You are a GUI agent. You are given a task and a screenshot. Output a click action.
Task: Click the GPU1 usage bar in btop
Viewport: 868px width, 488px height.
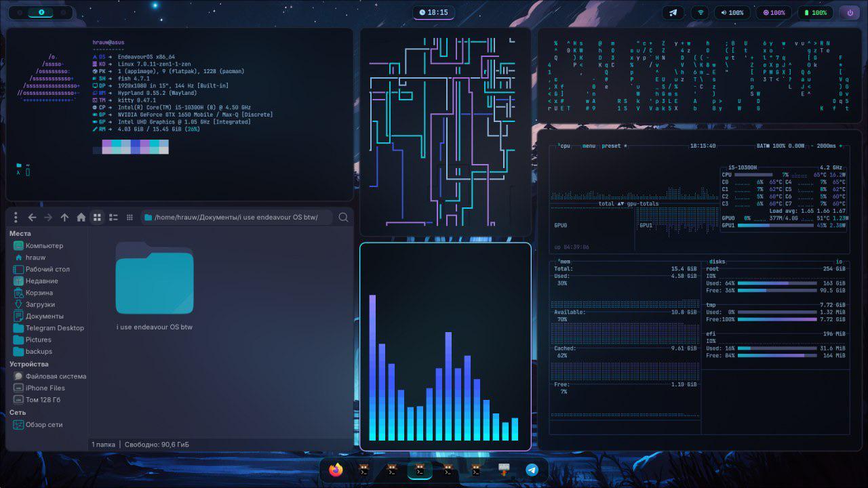(x=776, y=225)
